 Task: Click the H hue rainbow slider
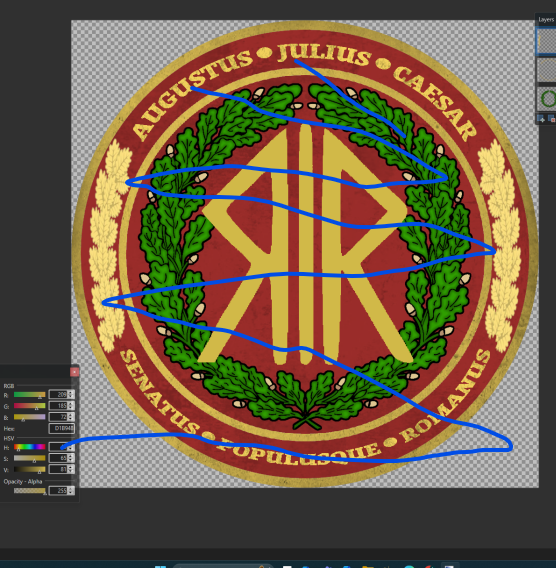(x=30, y=447)
